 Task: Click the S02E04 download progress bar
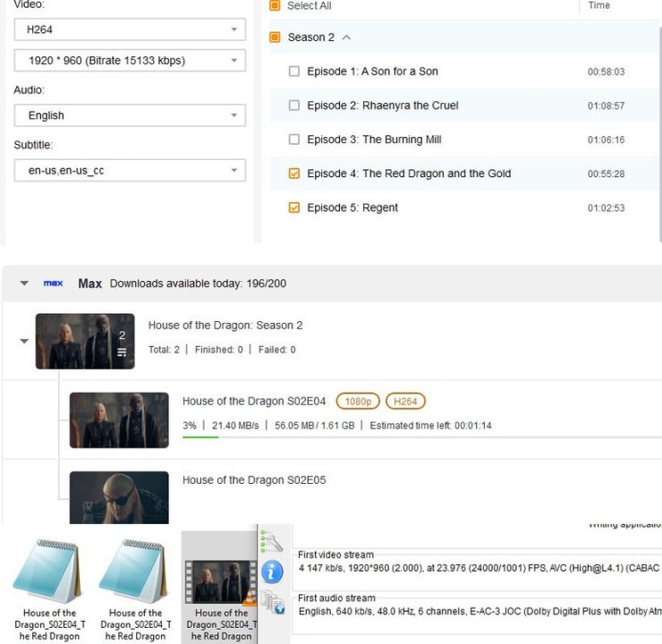[422, 437]
